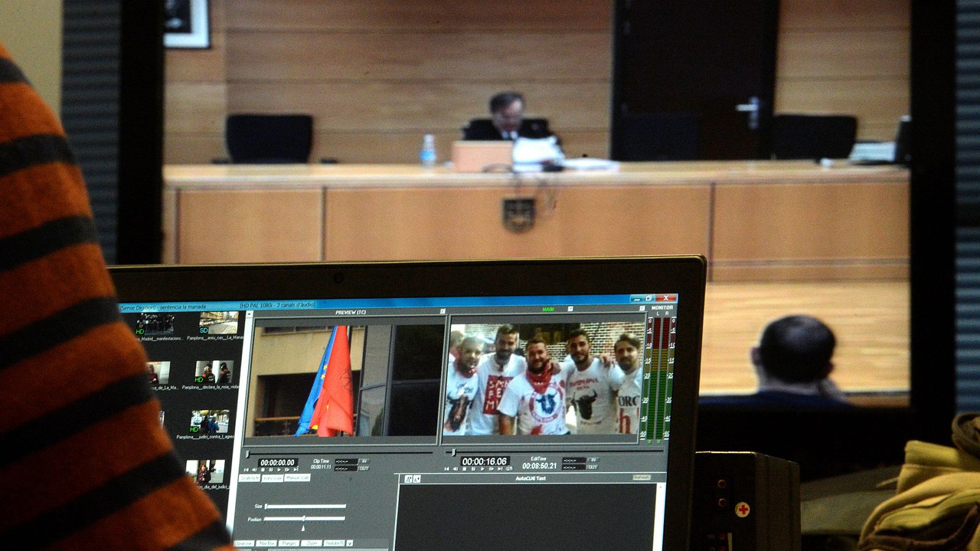Go to start in Main transport controls
The height and width of the screenshot is (551, 980).
pyautogui.click(x=447, y=469)
